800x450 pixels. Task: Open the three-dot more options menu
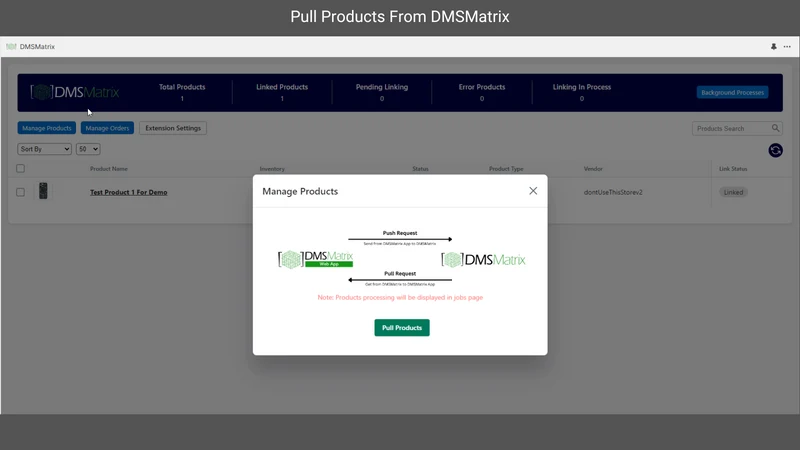[x=787, y=46]
